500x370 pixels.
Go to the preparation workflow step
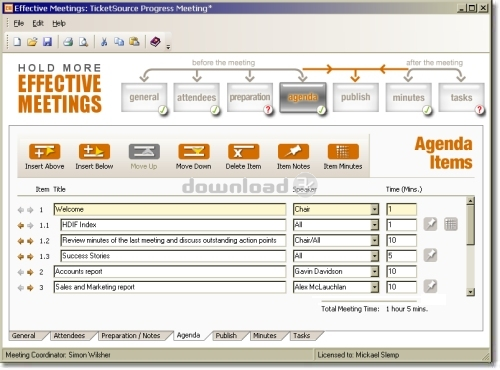point(250,97)
